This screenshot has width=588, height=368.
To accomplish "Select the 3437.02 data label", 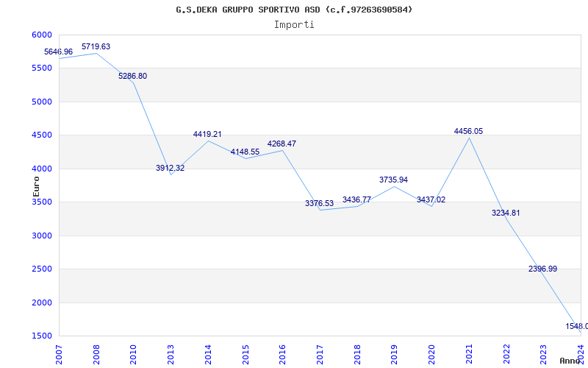I will [x=431, y=199].
